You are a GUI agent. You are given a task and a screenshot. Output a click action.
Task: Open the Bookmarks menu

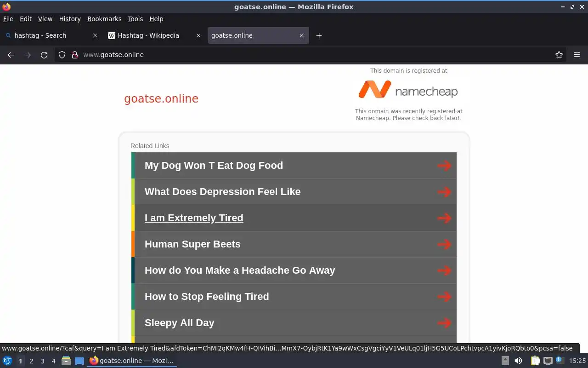(104, 19)
